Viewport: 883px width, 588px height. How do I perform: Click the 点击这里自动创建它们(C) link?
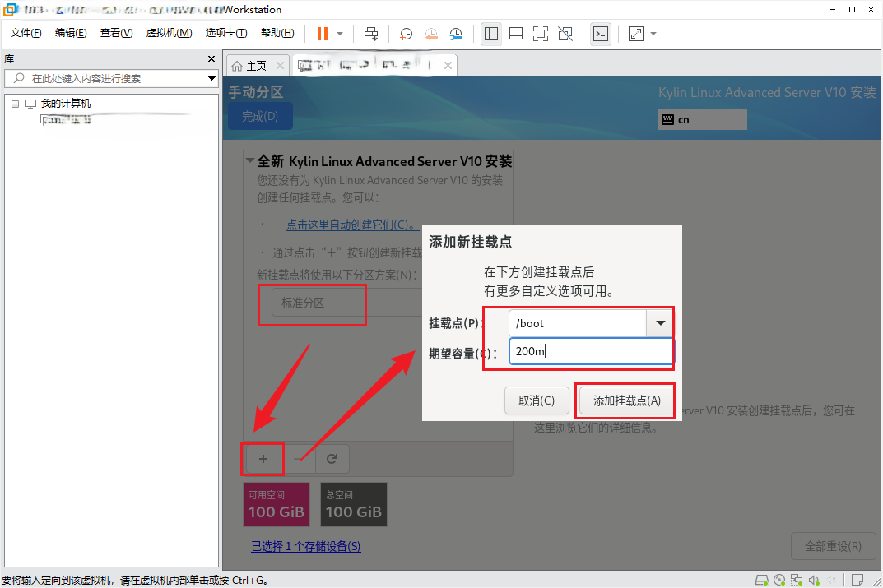tap(352, 225)
